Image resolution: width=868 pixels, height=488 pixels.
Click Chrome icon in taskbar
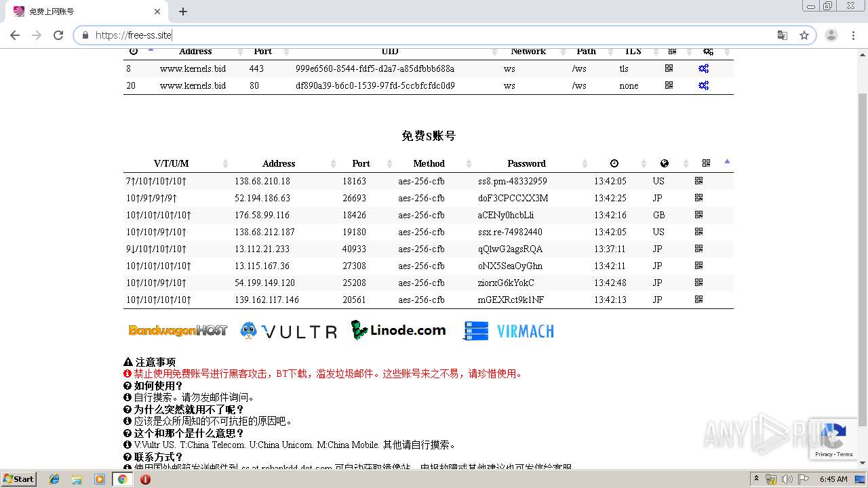click(x=123, y=479)
